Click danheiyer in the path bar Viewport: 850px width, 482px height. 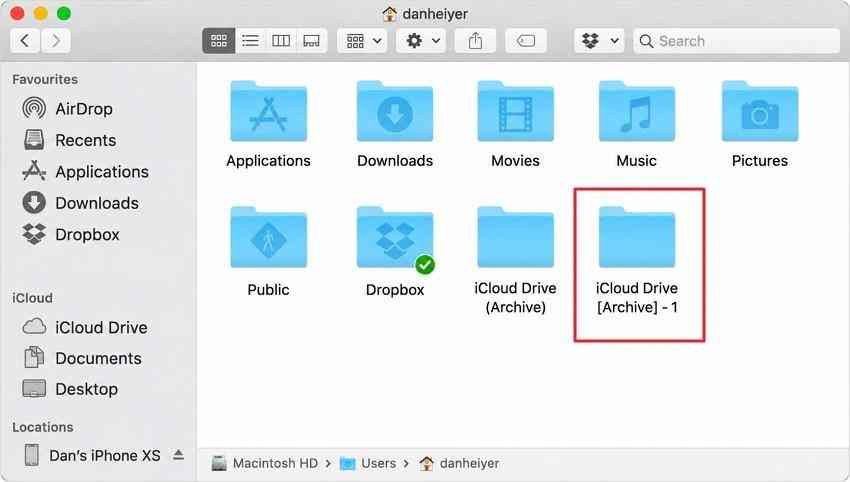click(459, 464)
